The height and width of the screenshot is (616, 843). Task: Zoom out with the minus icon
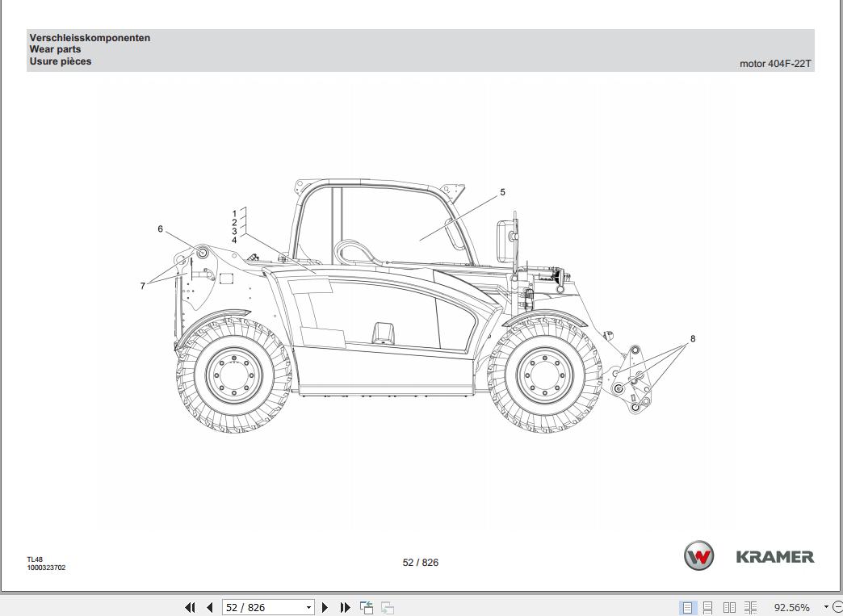click(x=837, y=607)
